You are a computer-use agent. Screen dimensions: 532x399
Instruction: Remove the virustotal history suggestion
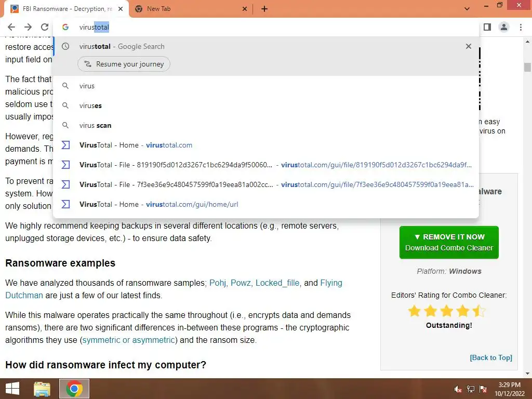(469, 46)
